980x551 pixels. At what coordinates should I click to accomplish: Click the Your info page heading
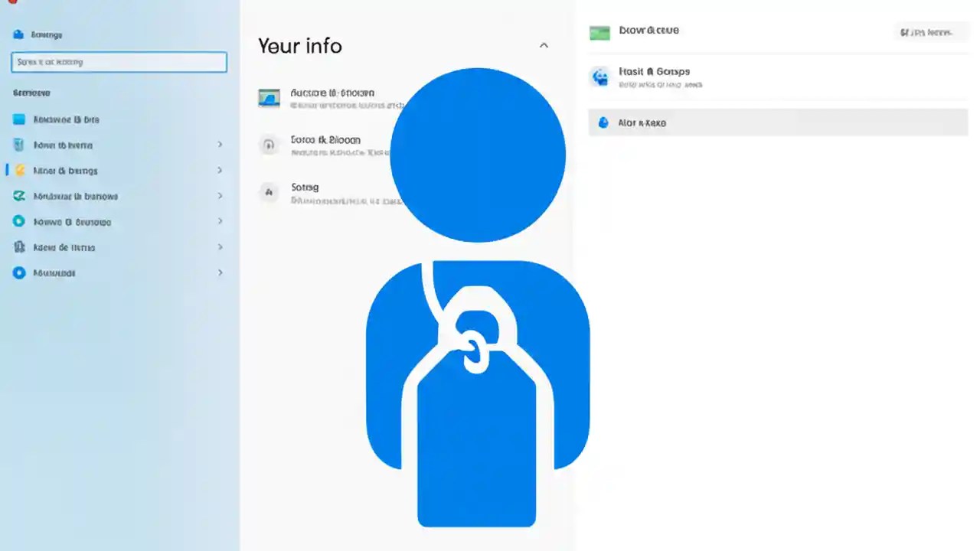299,46
